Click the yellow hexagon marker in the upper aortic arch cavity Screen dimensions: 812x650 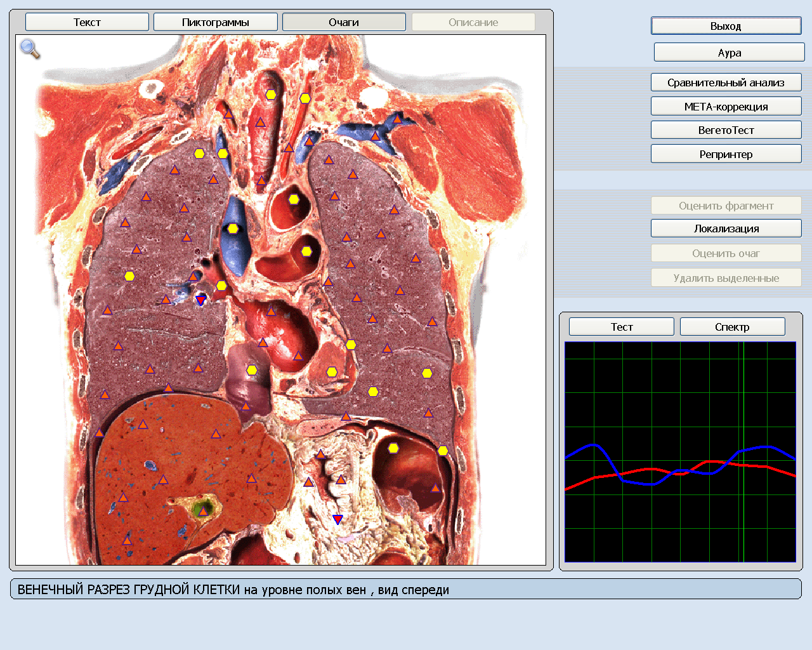coord(294,199)
